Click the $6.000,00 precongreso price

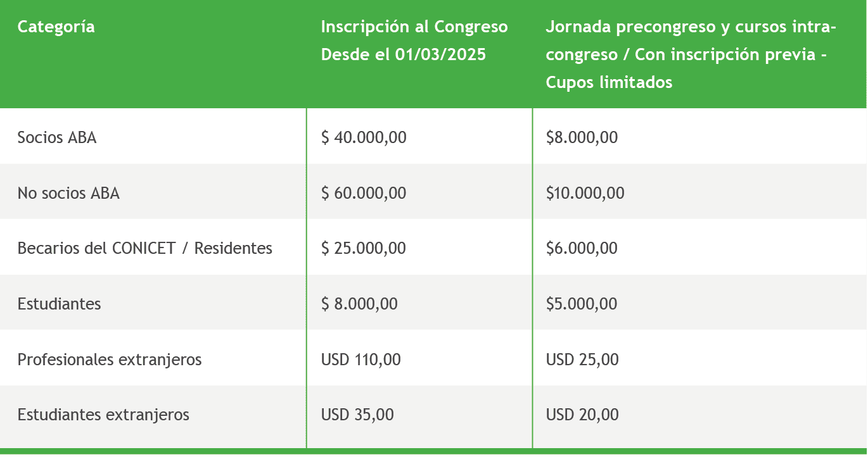(x=582, y=248)
